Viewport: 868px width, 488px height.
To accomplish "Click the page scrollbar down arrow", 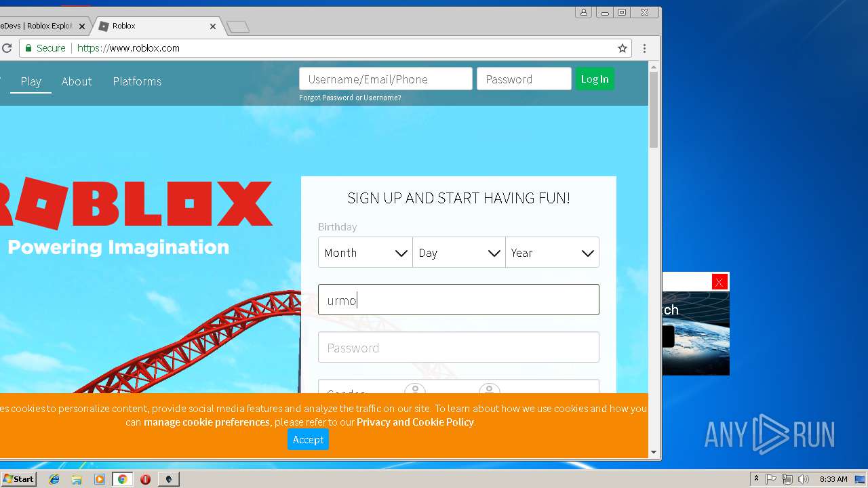I will pyautogui.click(x=654, y=452).
